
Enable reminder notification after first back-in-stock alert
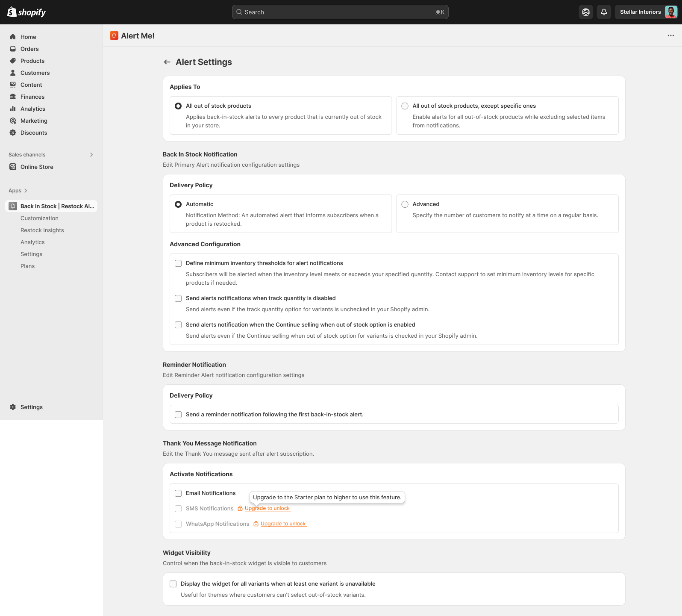(178, 415)
